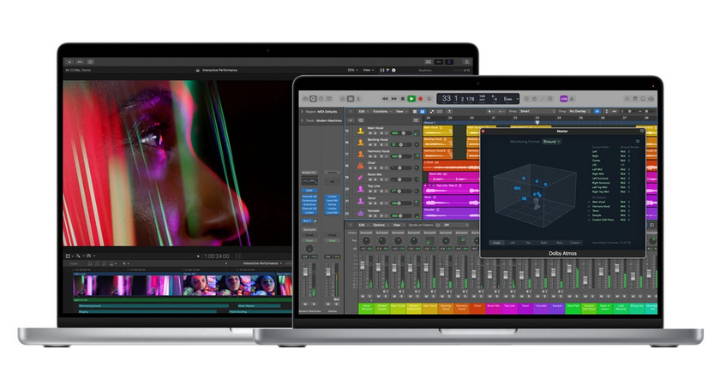Image resolution: width=720 pixels, height=379 pixels.
Task: Click the blue highlighted automation button in tracks menu bar
Action: 422,112
